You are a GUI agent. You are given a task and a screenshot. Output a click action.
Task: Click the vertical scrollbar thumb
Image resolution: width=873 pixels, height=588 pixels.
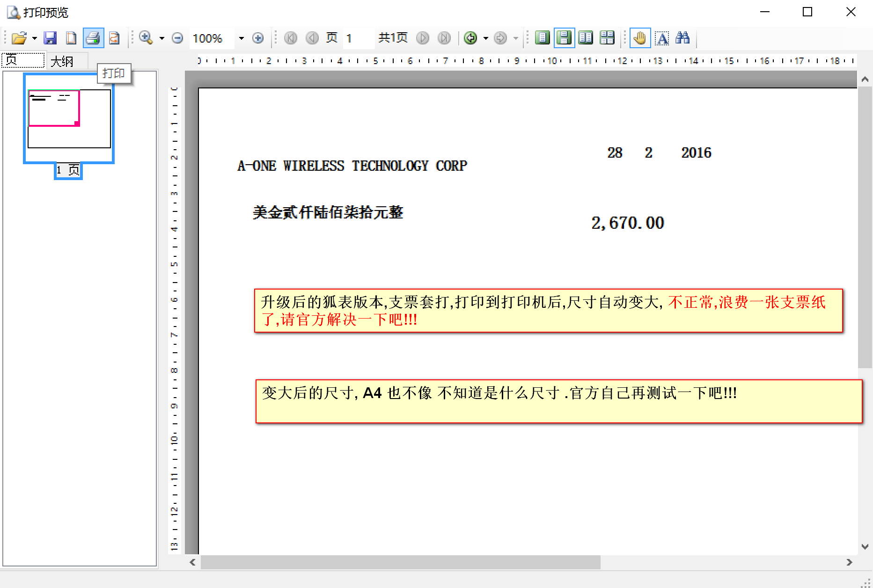click(865, 227)
